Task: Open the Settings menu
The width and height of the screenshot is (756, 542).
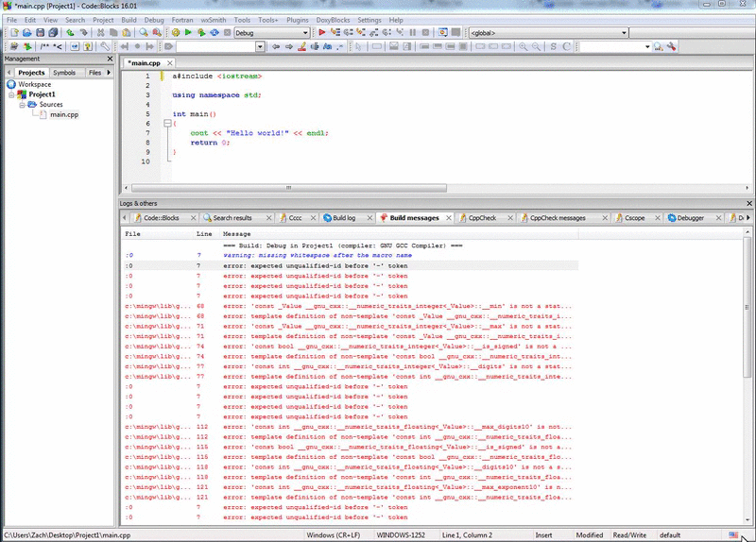Action: tap(369, 20)
